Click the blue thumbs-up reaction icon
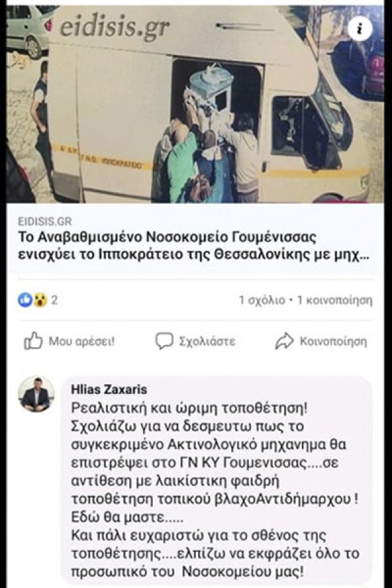Image resolution: width=392 pixels, height=588 pixels. pyautogui.click(x=25, y=300)
